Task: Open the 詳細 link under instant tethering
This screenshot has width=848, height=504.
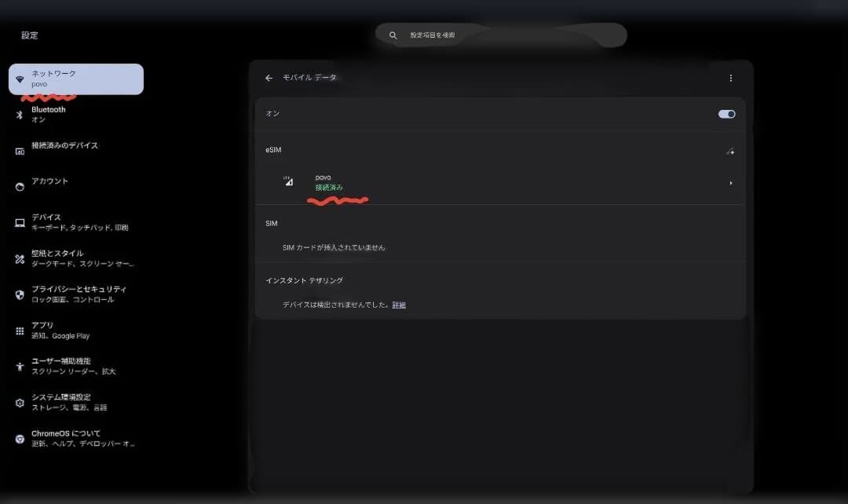Action: (398, 305)
